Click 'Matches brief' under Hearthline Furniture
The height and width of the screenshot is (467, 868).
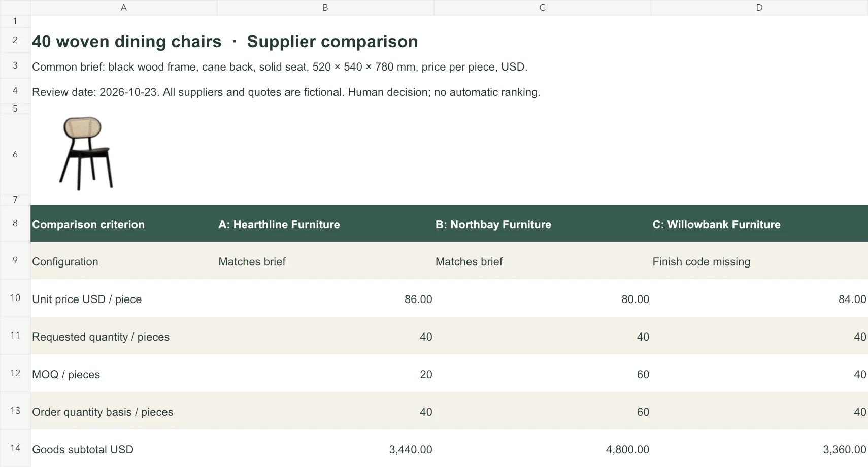pos(325,261)
